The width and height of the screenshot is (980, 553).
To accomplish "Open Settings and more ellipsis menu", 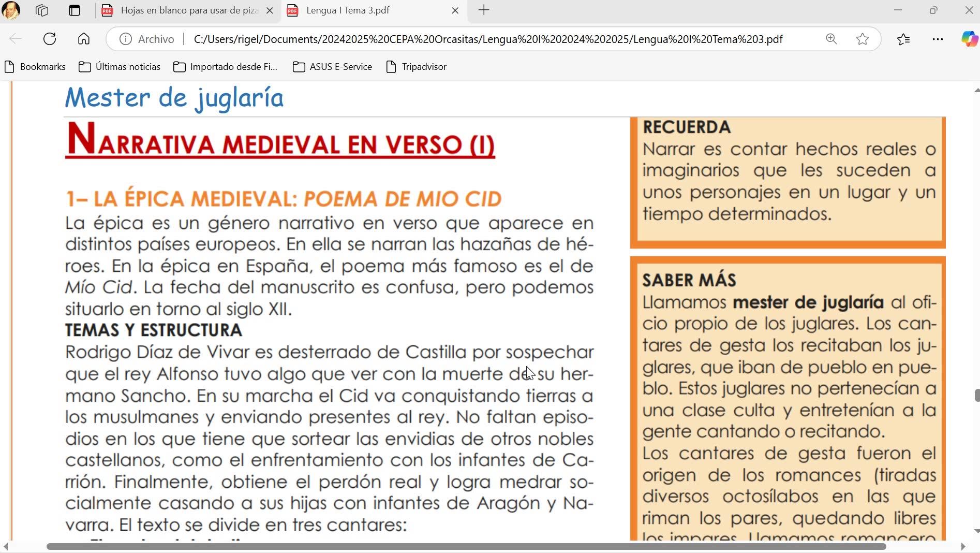I will pos(938,39).
